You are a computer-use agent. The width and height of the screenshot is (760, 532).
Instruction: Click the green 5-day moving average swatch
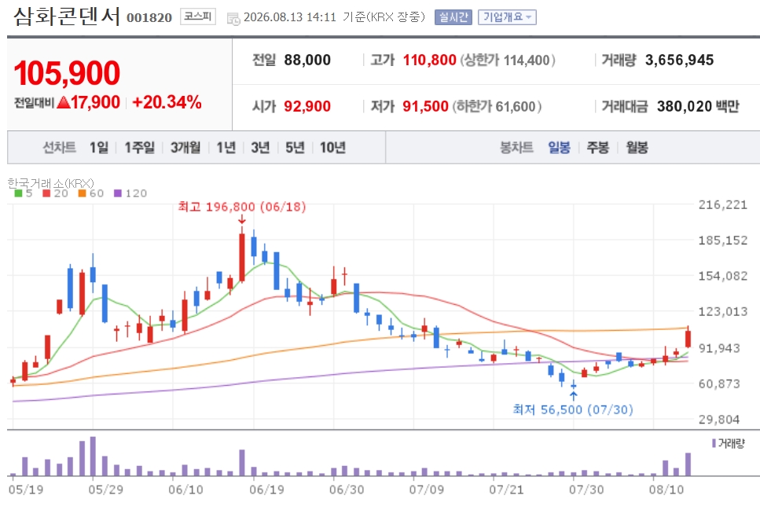18,193
